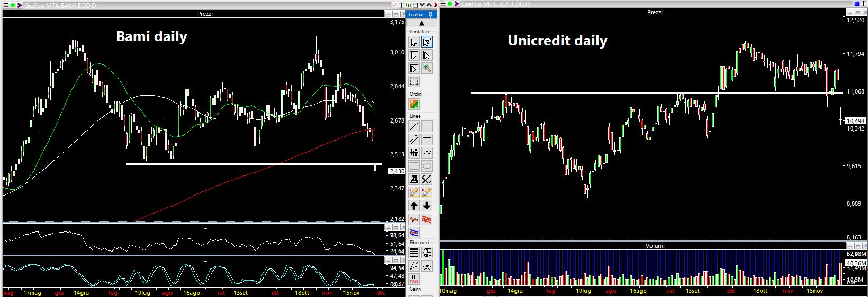Click the 13set date label on Unicredit axis
The height and width of the screenshot is (297, 868).
[x=693, y=291]
